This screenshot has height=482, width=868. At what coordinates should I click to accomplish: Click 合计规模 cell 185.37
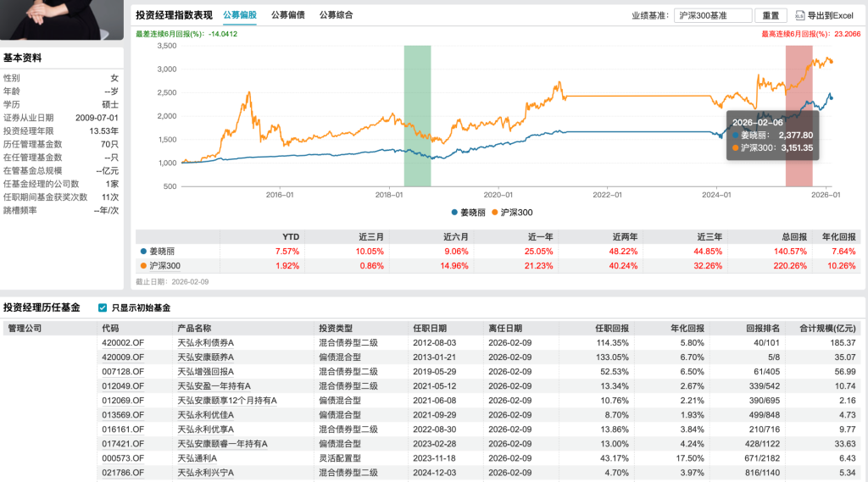point(843,343)
